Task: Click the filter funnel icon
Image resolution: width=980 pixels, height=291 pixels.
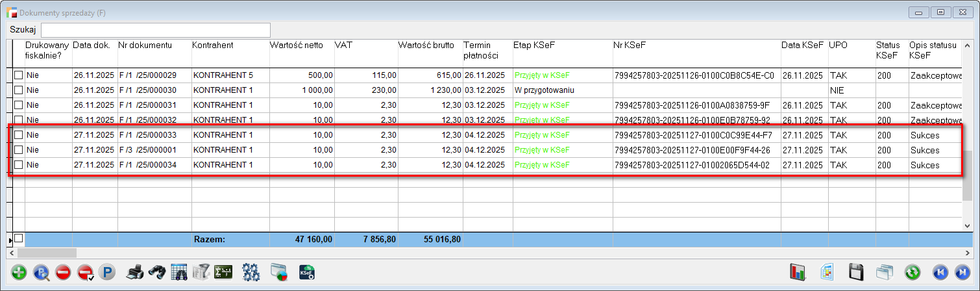Action: [x=201, y=272]
